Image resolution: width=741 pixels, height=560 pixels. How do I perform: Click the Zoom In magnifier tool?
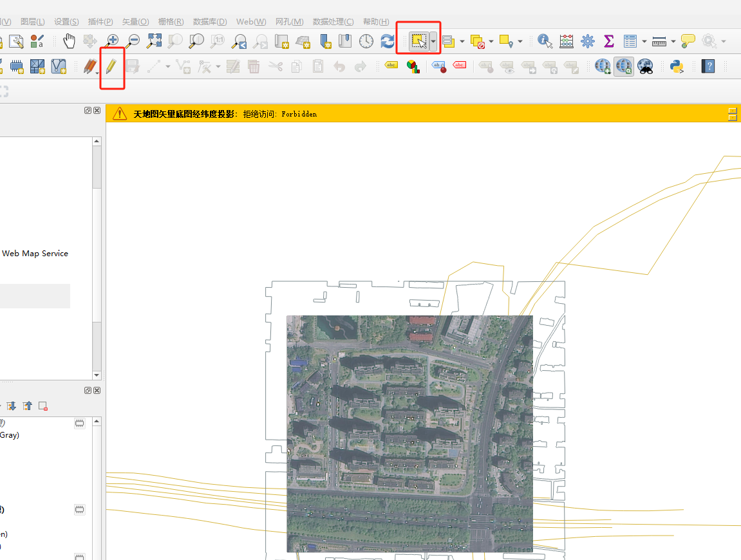coord(113,41)
